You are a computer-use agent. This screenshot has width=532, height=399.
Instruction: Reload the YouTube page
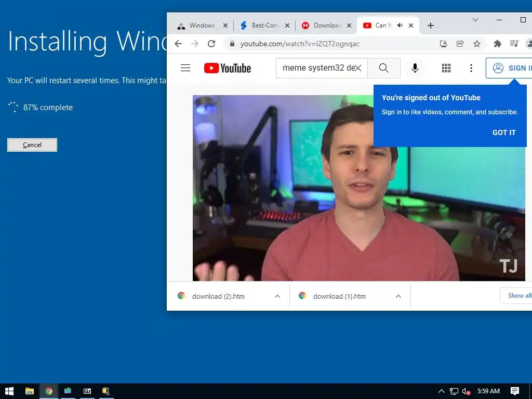click(211, 44)
